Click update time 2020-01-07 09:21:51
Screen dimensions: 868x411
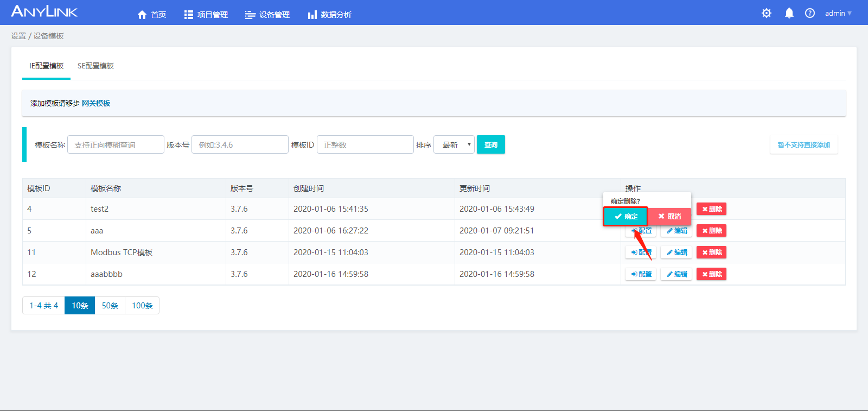pos(497,231)
